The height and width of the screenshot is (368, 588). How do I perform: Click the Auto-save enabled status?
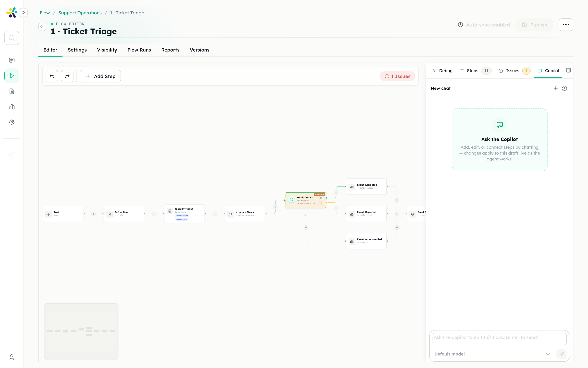tap(484, 25)
